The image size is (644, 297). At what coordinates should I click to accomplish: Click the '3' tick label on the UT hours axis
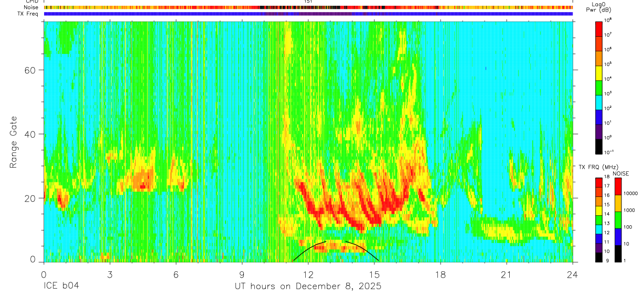(110, 274)
